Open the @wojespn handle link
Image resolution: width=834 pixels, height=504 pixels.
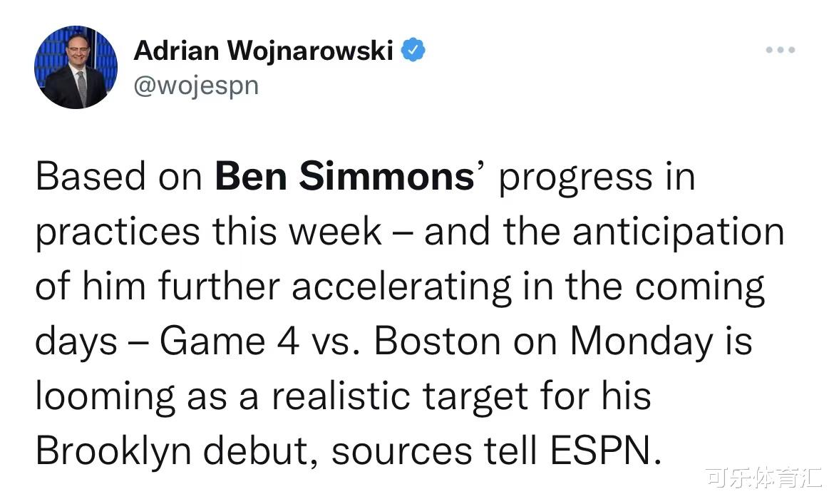click(196, 86)
